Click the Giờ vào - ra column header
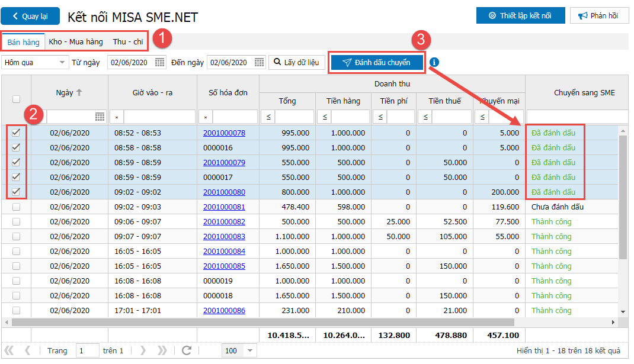This screenshot has height=364, width=634. click(x=152, y=92)
